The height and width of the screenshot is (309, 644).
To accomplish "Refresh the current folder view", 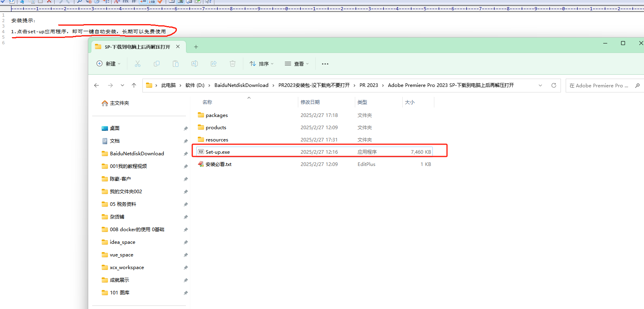I will point(554,85).
